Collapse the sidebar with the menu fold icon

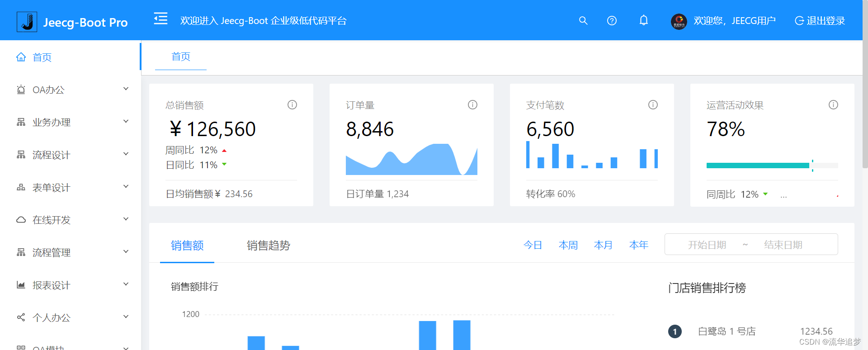tap(160, 19)
